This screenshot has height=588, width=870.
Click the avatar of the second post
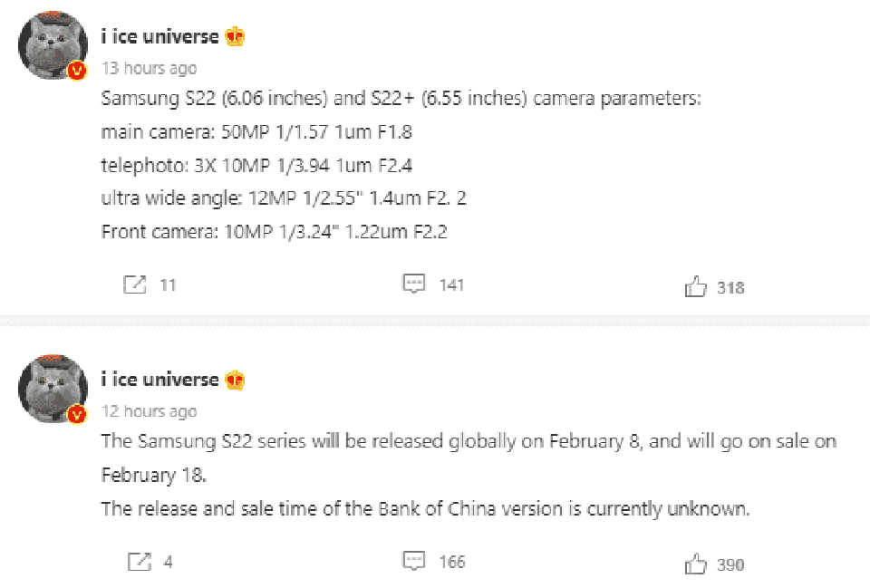[x=52, y=386]
